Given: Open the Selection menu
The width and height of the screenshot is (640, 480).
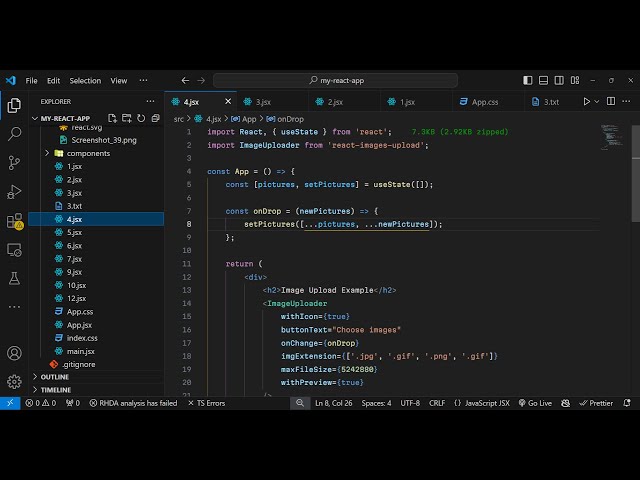Looking at the screenshot, I should tap(85, 80).
